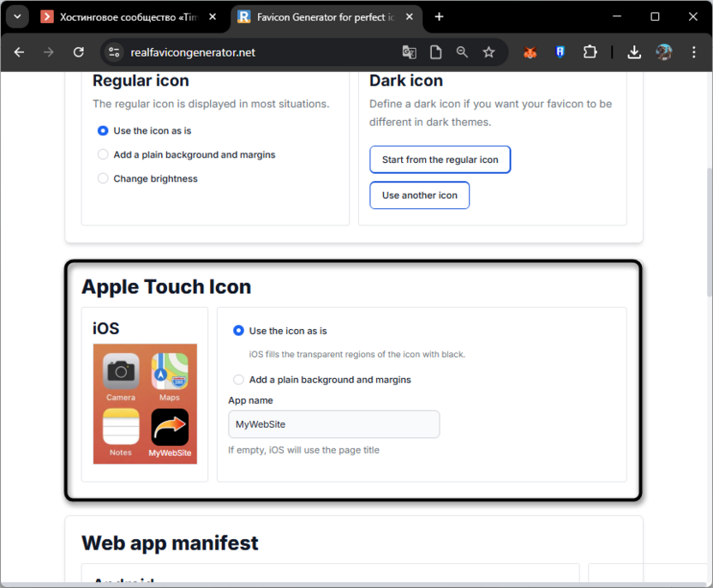Click the 'Dark icon' heading
The image size is (713, 588).
tap(406, 81)
